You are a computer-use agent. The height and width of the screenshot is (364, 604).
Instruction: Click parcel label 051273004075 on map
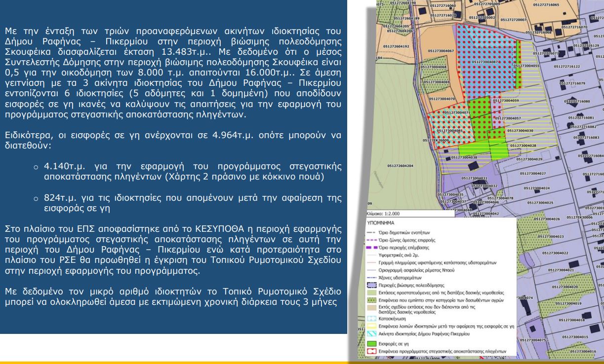point(533,340)
